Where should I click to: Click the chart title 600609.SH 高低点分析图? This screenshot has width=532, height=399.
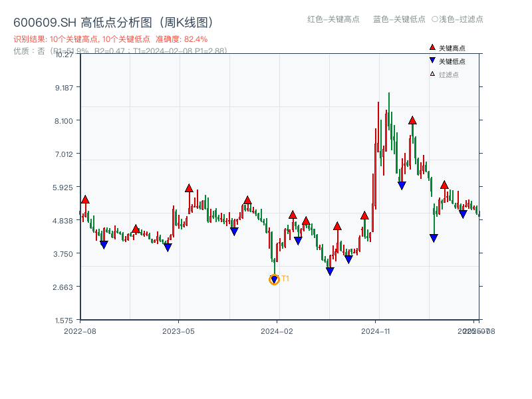click(x=113, y=21)
